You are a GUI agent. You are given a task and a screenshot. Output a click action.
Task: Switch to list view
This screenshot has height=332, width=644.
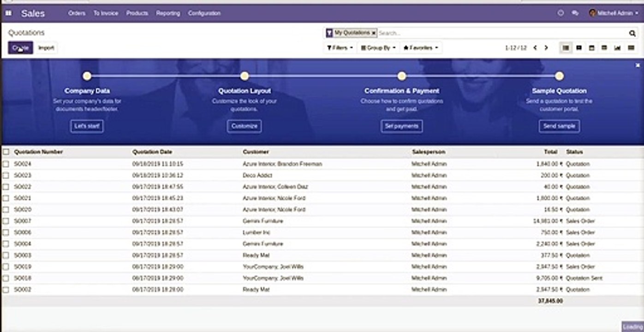pyautogui.click(x=566, y=48)
